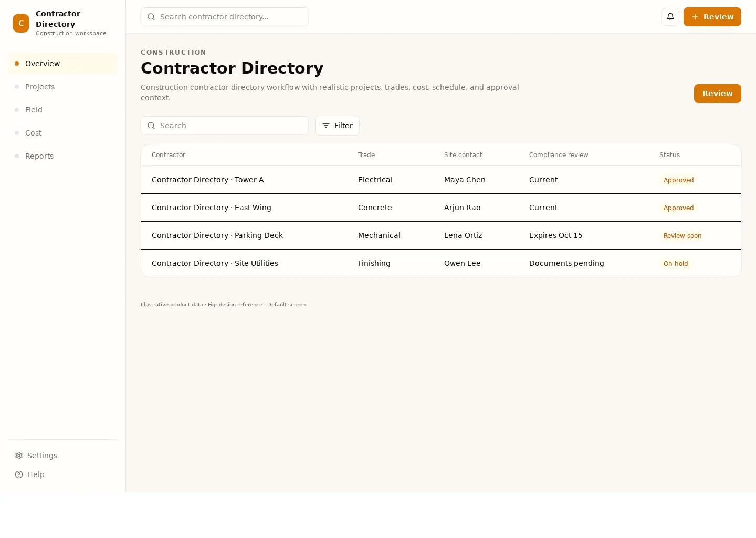756x538 pixels.
Task: Click the Help question mark icon
Action: click(x=19, y=474)
